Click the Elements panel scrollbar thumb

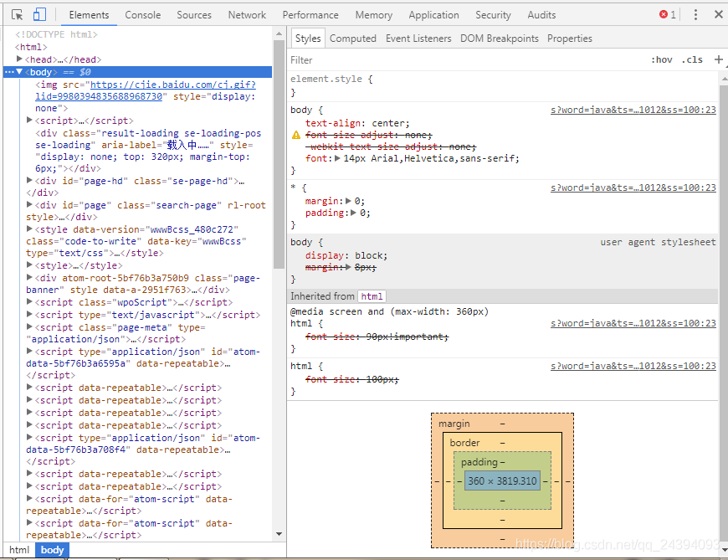tap(279, 154)
